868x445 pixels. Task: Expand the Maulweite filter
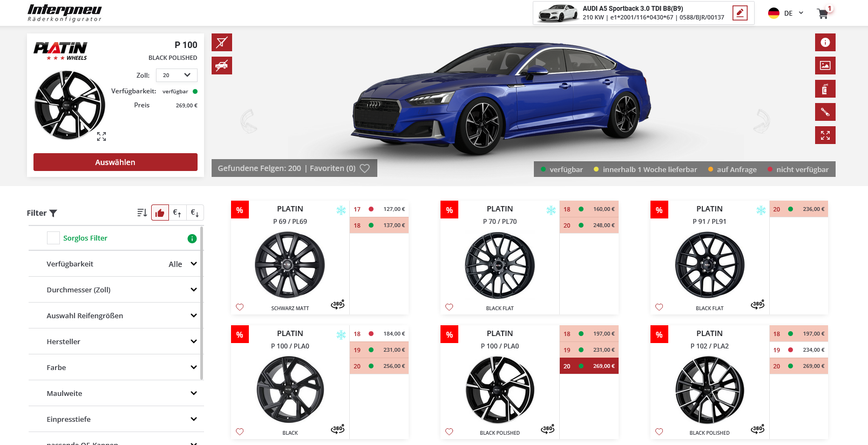pyautogui.click(x=116, y=393)
